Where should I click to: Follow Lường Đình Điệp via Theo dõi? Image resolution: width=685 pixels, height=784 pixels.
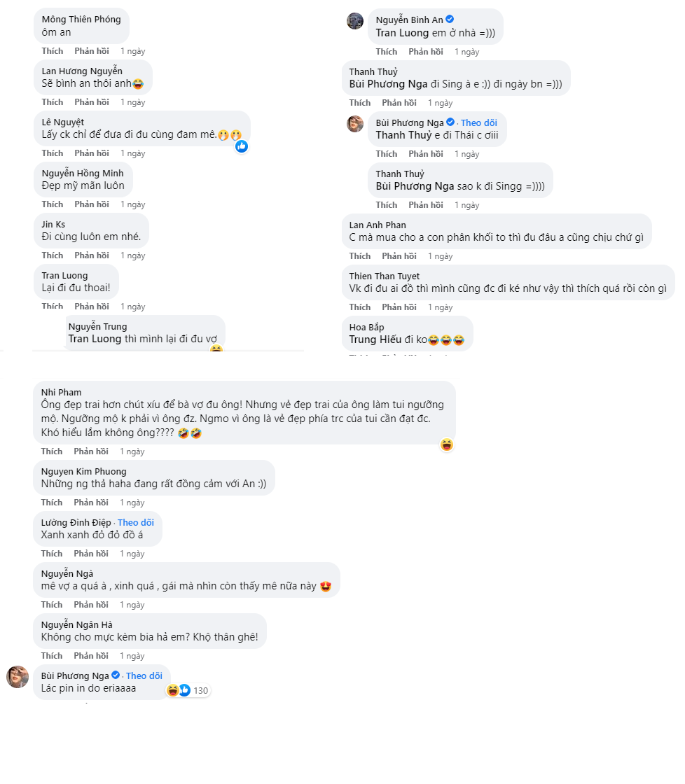136,523
